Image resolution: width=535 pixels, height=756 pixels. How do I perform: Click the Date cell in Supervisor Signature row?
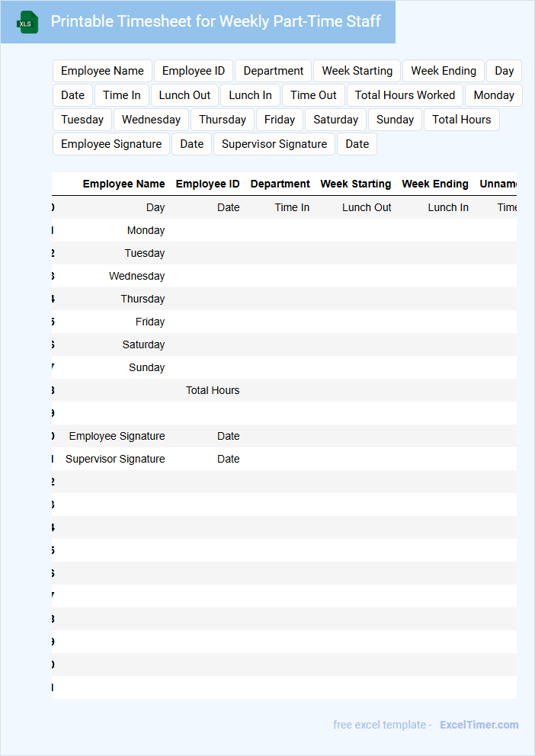click(x=229, y=459)
